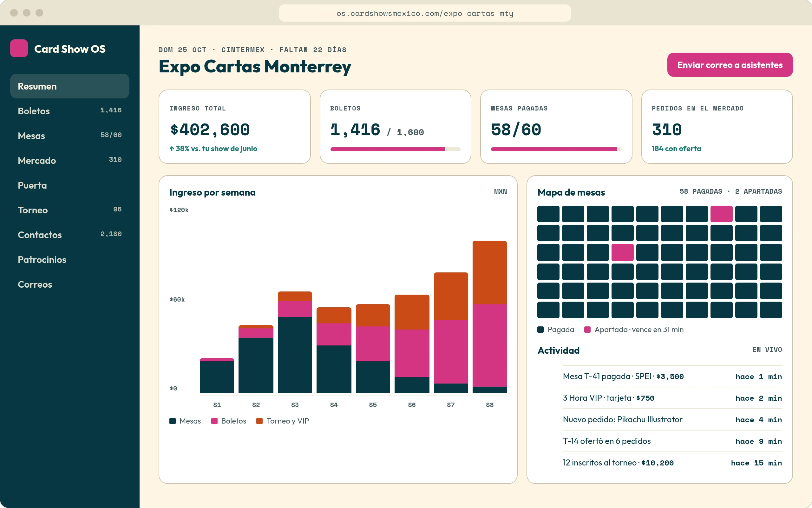Viewport: 812px width, 508px height.
Task: Click the pink Card Show OS logo
Action: pos(19,48)
